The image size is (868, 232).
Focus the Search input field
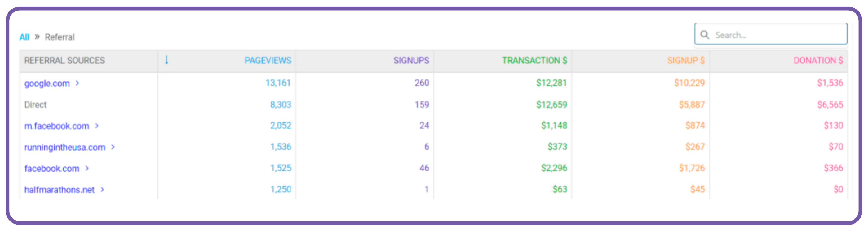tap(771, 34)
